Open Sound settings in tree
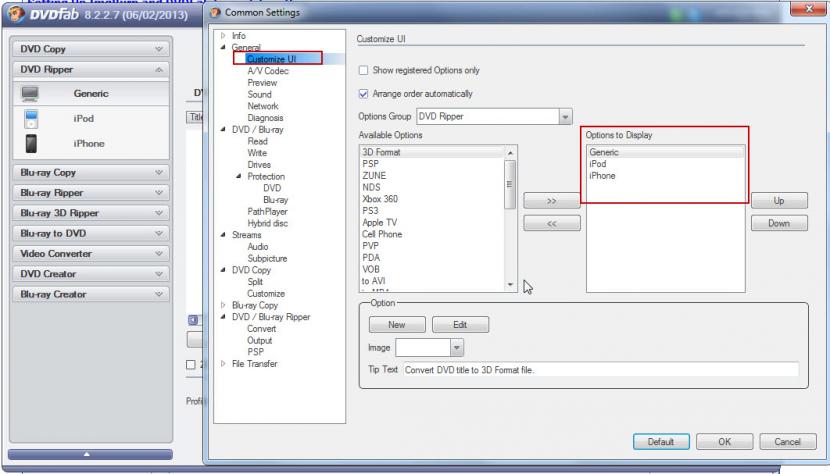 point(259,94)
